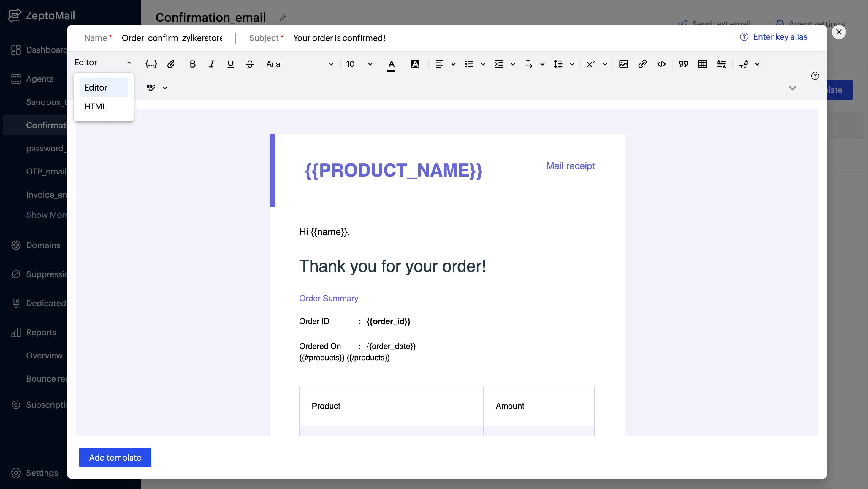This screenshot has height=489, width=868.
Task: Open the text highlight color picker
Action: tap(415, 64)
